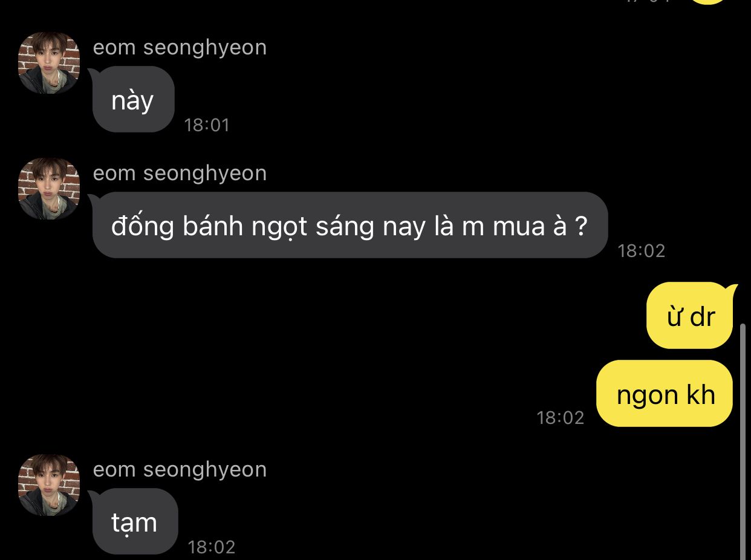Open profile picture next to the pastry question message
The image size is (751, 560).
[49, 189]
